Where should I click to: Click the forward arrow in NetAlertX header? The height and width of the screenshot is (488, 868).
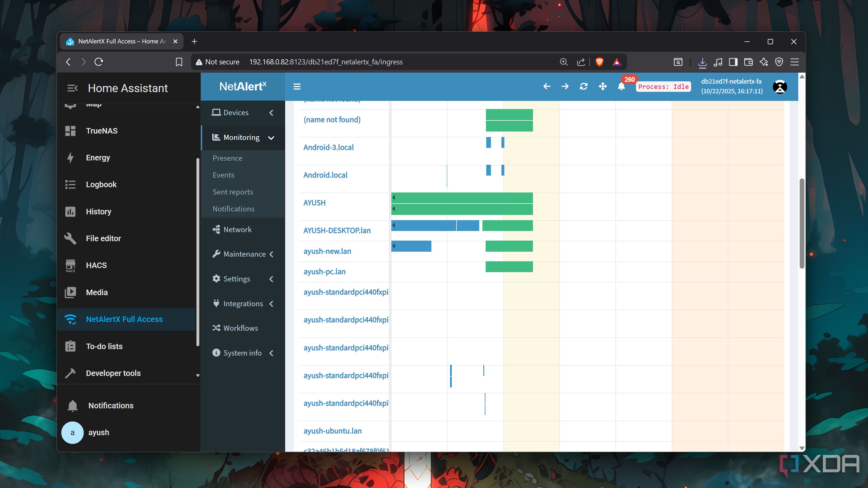pos(565,87)
